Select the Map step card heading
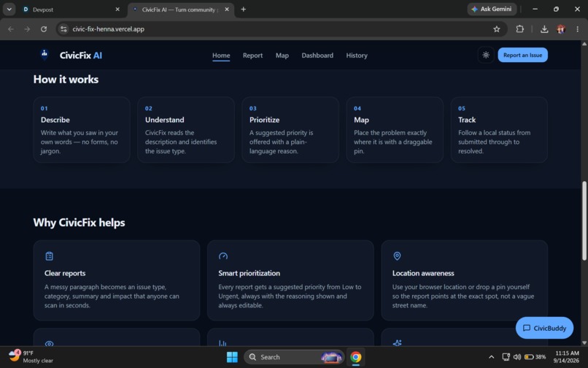 (x=361, y=120)
